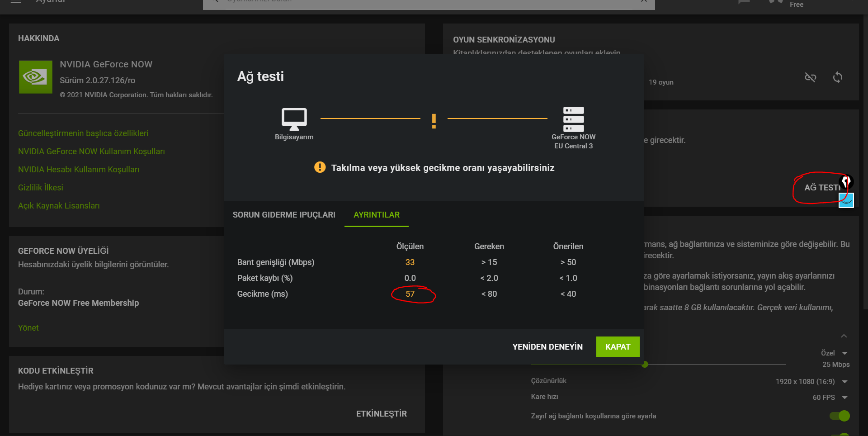Image resolution: width=868 pixels, height=436 pixels.
Task: Click the measured latency value 57
Action: tap(410, 294)
